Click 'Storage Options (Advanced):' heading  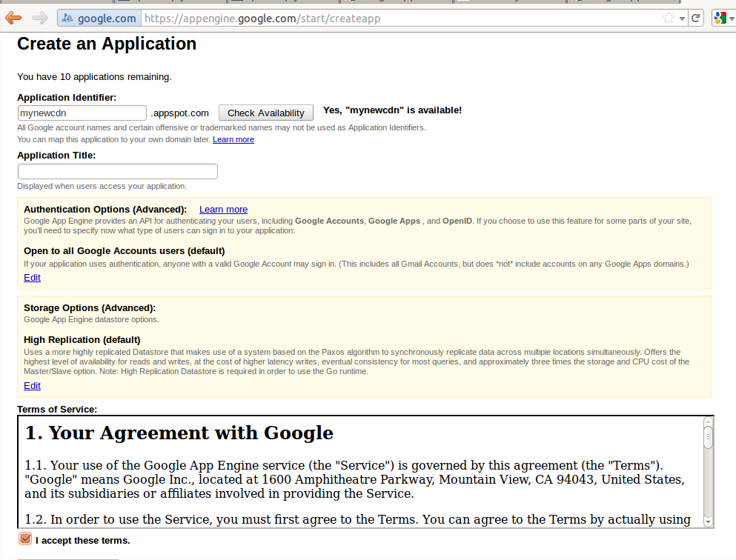90,307
